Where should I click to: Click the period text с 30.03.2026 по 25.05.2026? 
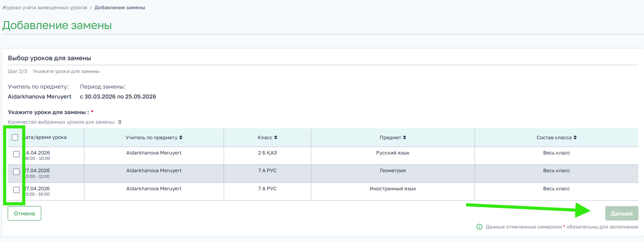pos(118,96)
